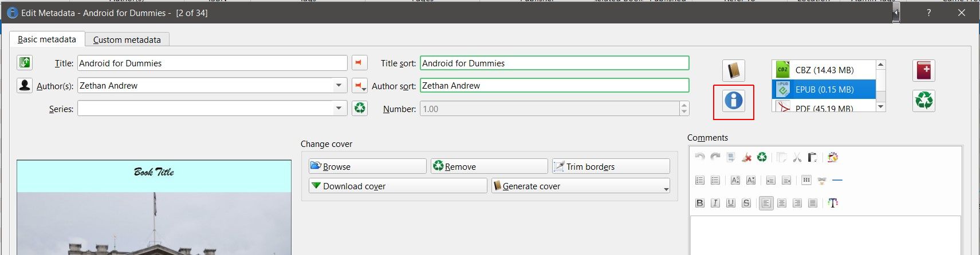Image resolution: width=980 pixels, height=255 pixels.
Task: Undo in the Comments editor
Action: click(x=699, y=157)
